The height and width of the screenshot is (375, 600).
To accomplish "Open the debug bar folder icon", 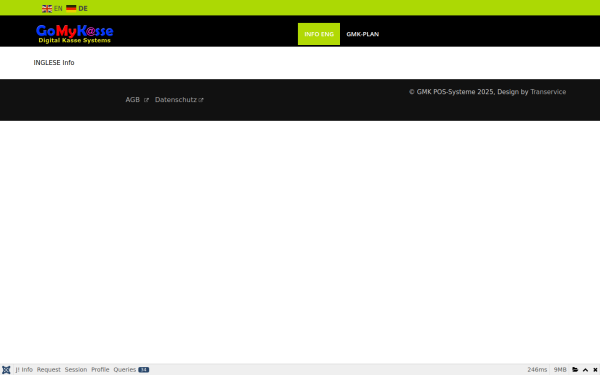I will click(x=575, y=370).
